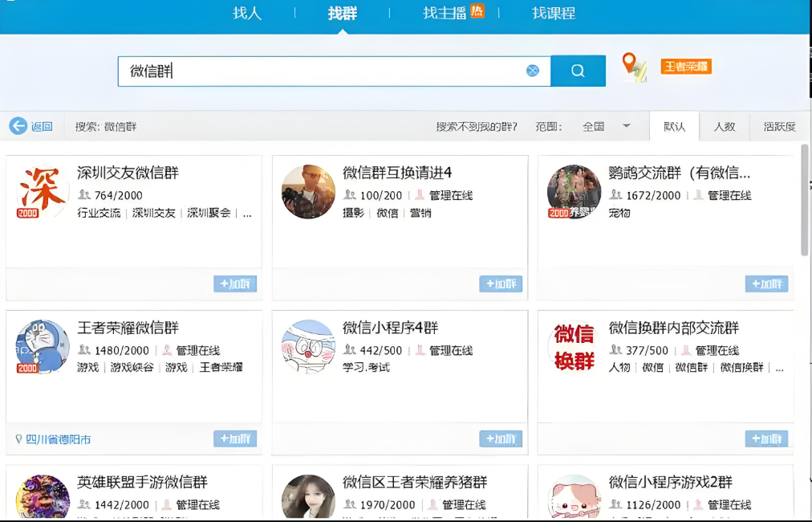
Task: Click the 微信换群 tag
Action: [741, 367]
